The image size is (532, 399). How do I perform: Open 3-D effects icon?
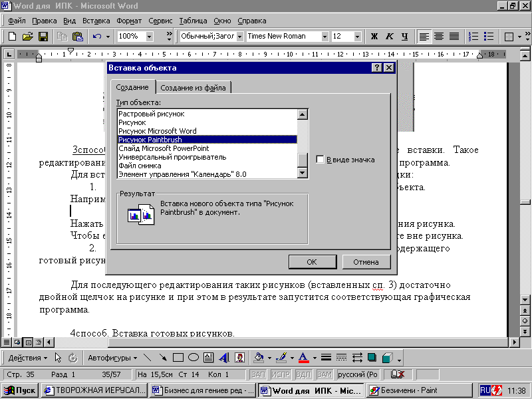388,358
